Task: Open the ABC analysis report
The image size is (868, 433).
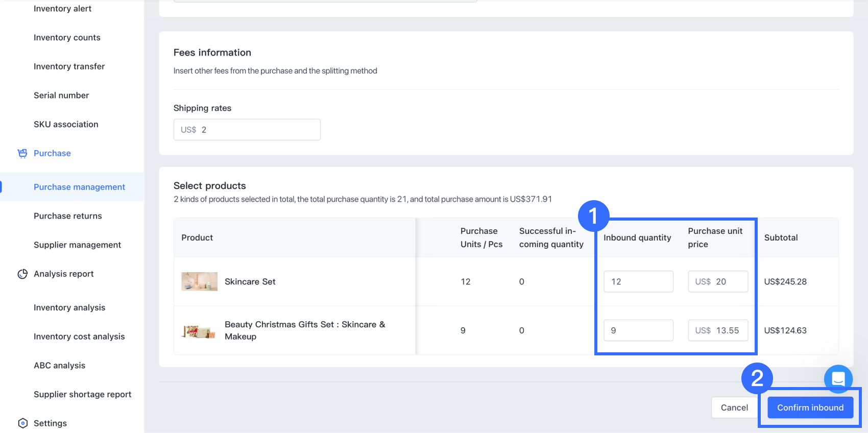Action: (x=59, y=366)
